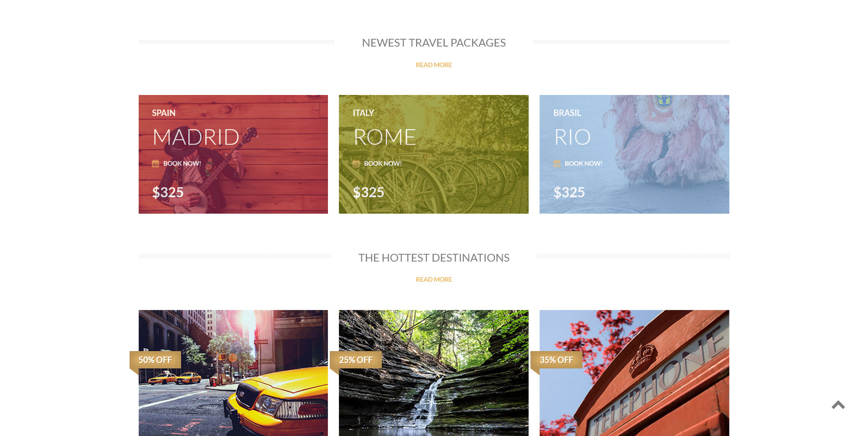Select Book Now on the Rome package
Image resolution: width=868 pixels, height=436 pixels.
[x=383, y=163]
